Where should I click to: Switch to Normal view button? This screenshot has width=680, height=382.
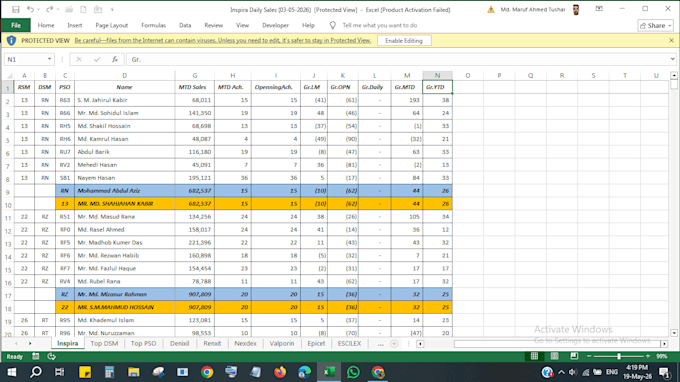click(534, 356)
